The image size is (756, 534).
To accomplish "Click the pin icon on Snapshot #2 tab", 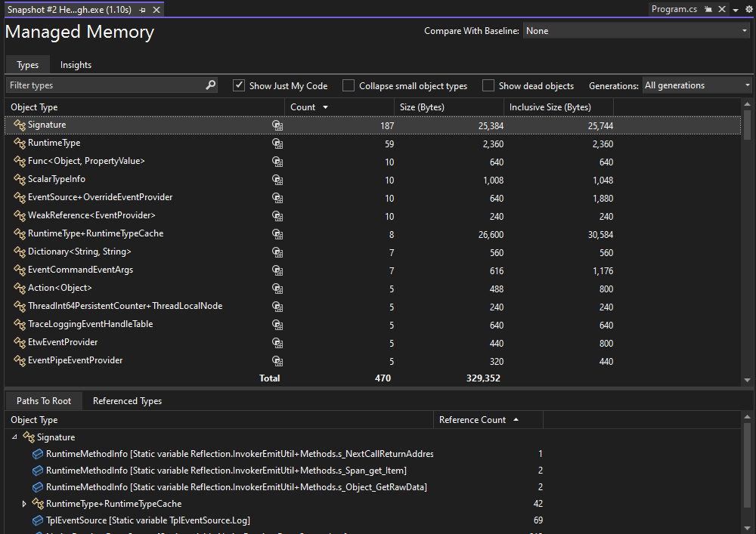I will [x=142, y=10].
